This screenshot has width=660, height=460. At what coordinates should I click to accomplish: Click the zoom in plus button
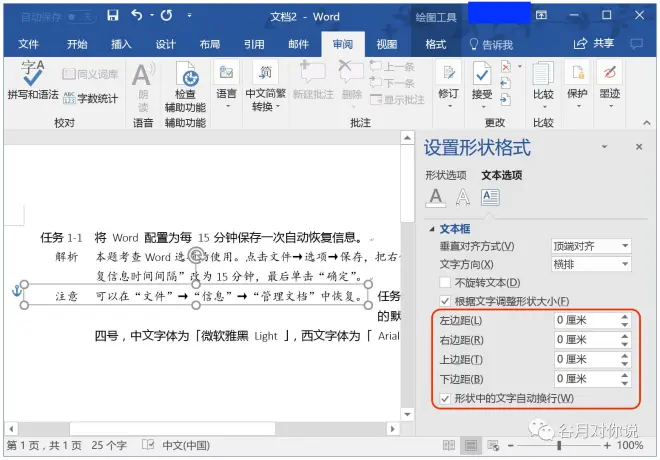(x=607, y=445)
